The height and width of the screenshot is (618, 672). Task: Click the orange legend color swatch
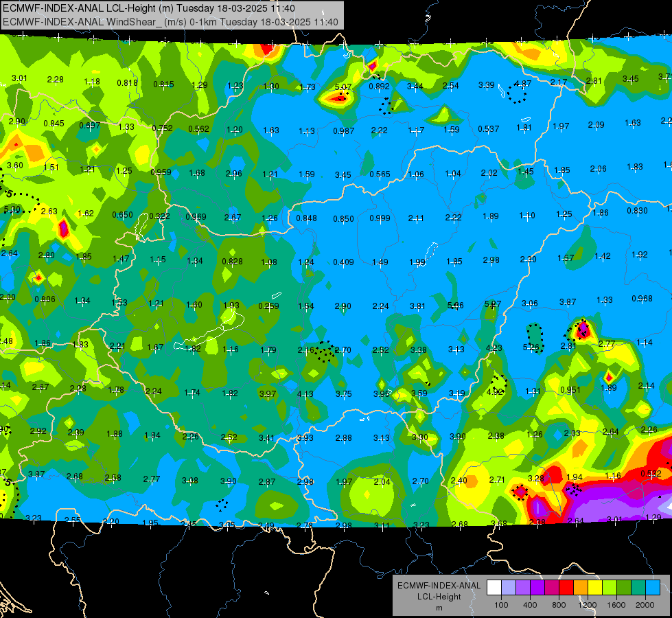pyautogui.click(x=581, y=588)
